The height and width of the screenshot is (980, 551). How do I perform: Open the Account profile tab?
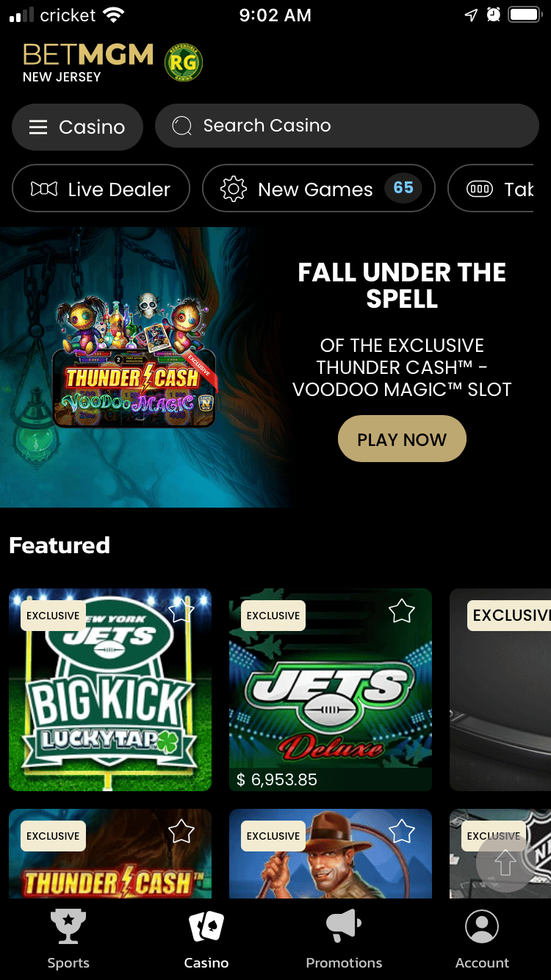[482, 940]
